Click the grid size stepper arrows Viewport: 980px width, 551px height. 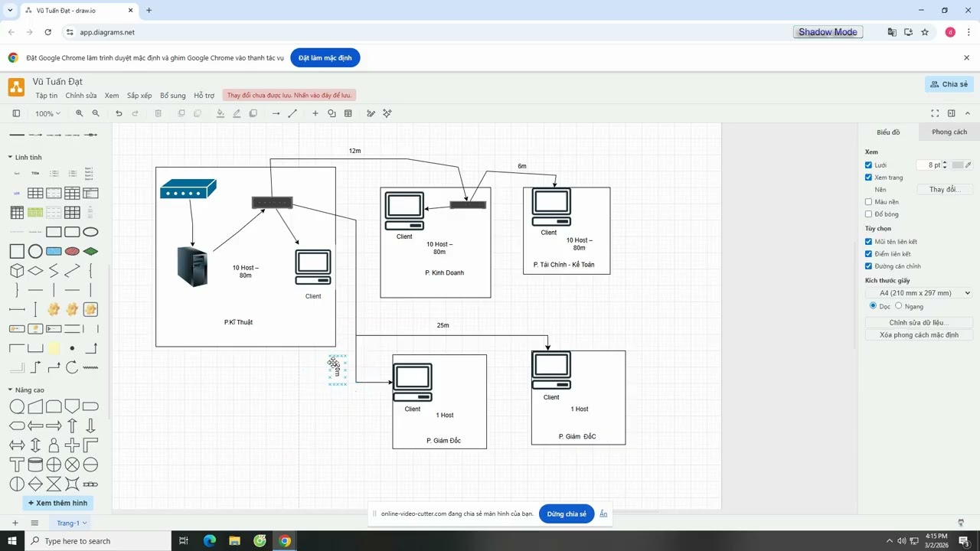coord(945,165)
